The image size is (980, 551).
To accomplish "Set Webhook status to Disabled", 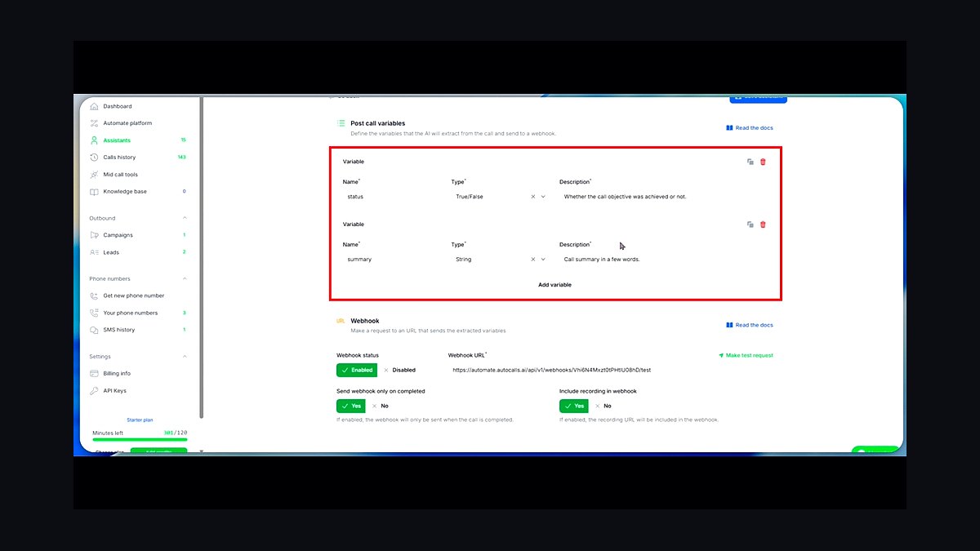I will [399, 370].
